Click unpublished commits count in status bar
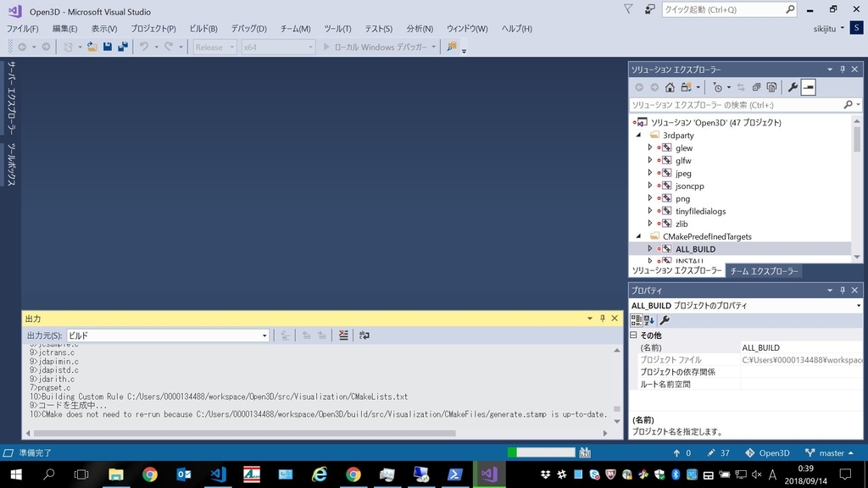Viewport: 868px width, 488px height. (682, 452)
